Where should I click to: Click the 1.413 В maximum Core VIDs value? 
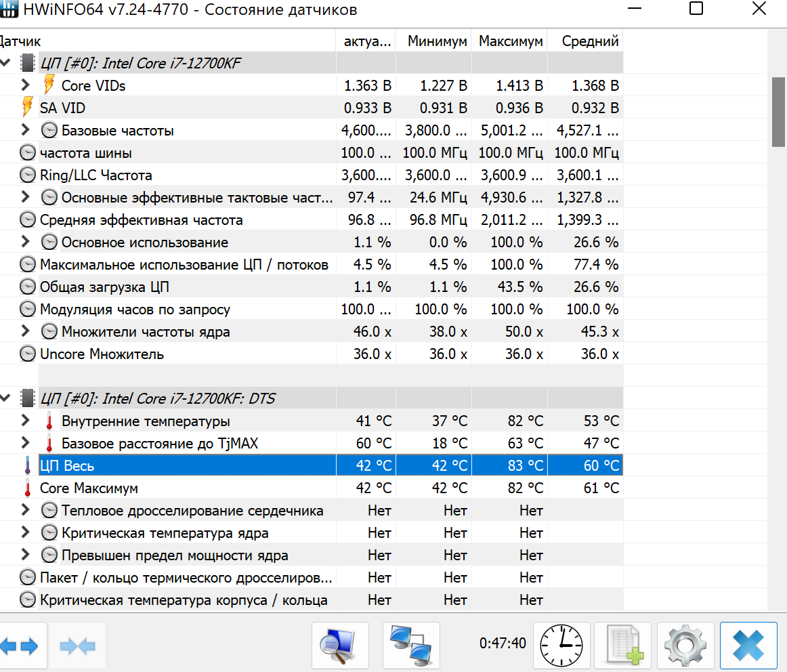[519, 85]
